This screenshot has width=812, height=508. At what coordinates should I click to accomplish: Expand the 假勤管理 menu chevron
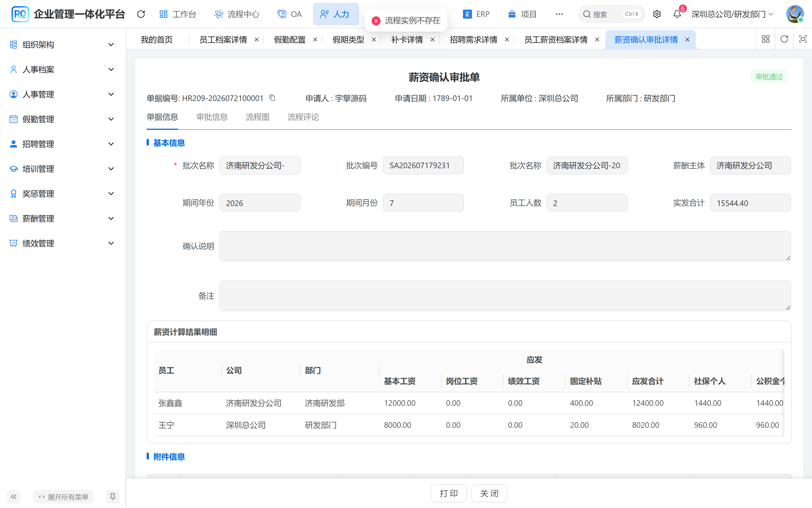[x=111, y=119]
